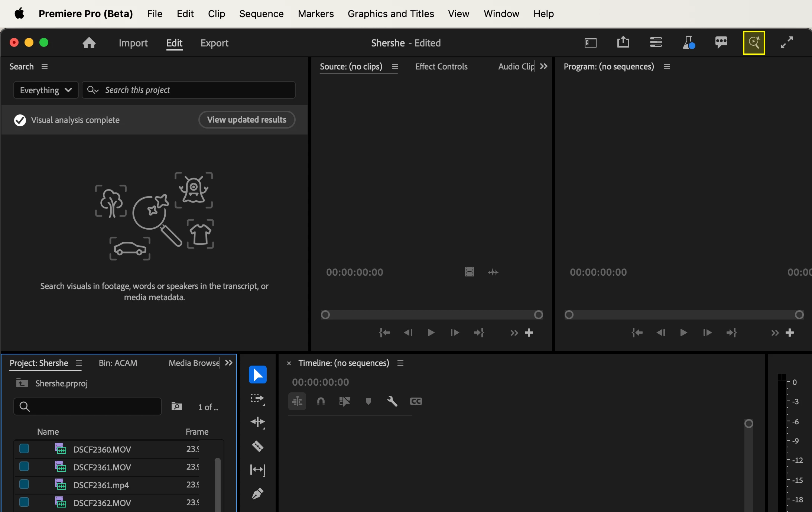Open timeline wrench display settings
The height and width of the screenshot is (512, 812).
click(392, 401)
